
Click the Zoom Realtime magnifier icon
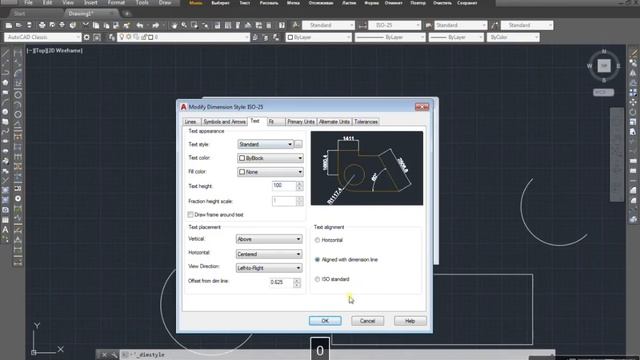(x=184, y=25)
